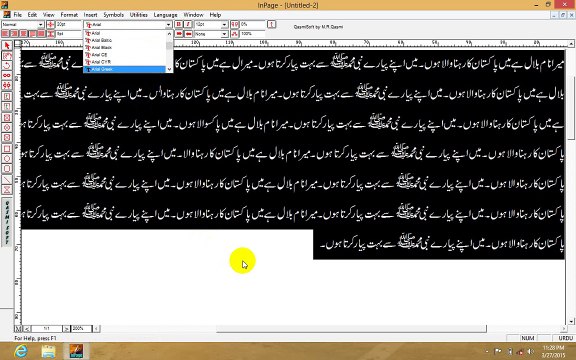Image resolution: width=576 pixels, height=360 pixels.
Task: Click the unlink text boxes tool
Action: [x=7, y=86]
